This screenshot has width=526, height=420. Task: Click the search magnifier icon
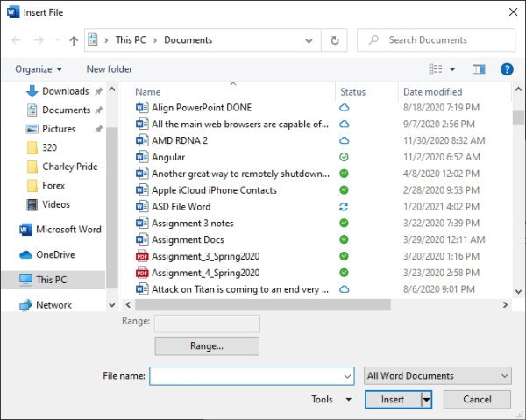tap(373, 40)
